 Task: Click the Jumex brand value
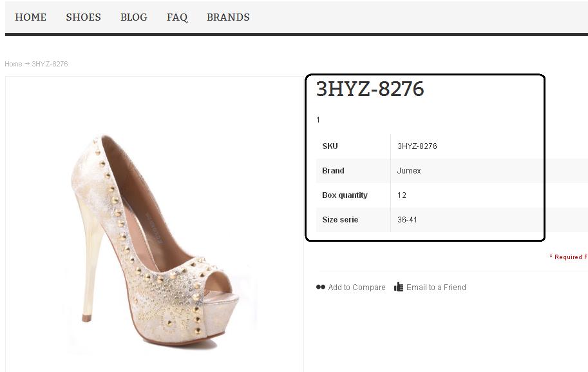click(409, 171)
